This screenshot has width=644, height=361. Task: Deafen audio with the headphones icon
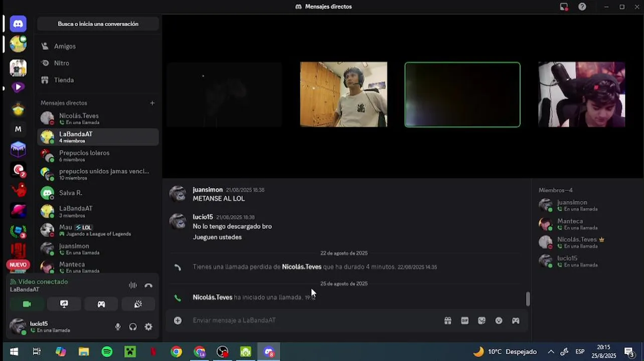click(133, 326)
